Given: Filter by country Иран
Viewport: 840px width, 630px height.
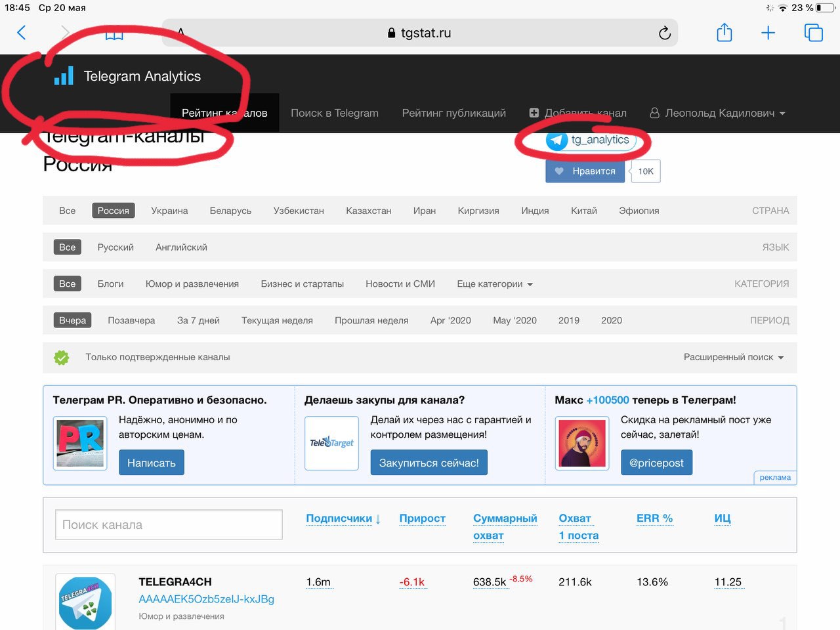Looking at the screenshot, I should [x=425, y=211].
